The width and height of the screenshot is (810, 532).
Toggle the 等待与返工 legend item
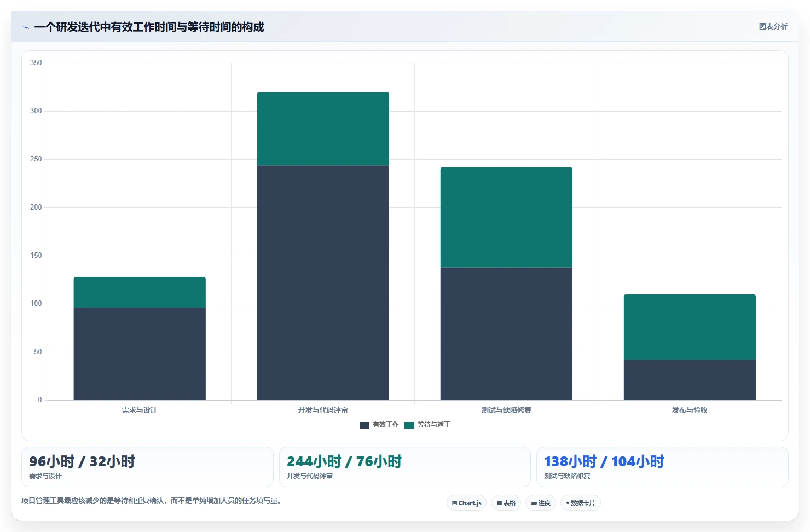tap(427, 425)
